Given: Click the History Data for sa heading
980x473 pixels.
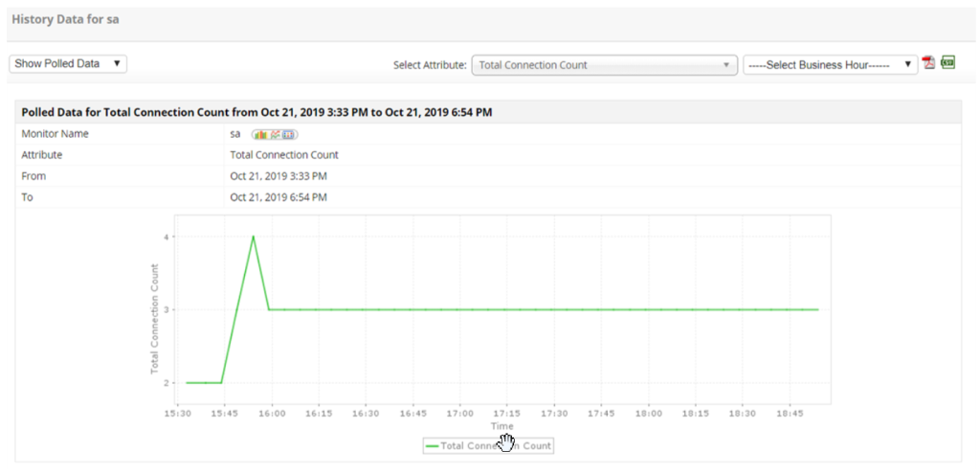Looking at the screenshot, I should 66,19.
